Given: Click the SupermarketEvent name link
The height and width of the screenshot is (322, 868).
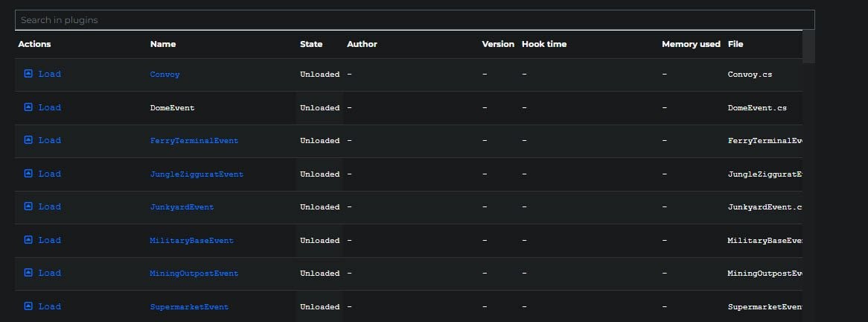Looking at the screenshot, I should 189,307.
